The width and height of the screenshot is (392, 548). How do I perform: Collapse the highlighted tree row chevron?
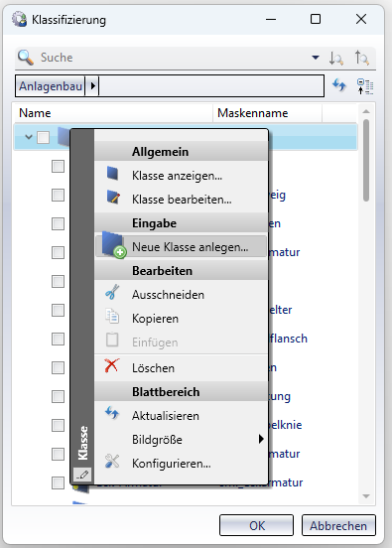(29, 137)
